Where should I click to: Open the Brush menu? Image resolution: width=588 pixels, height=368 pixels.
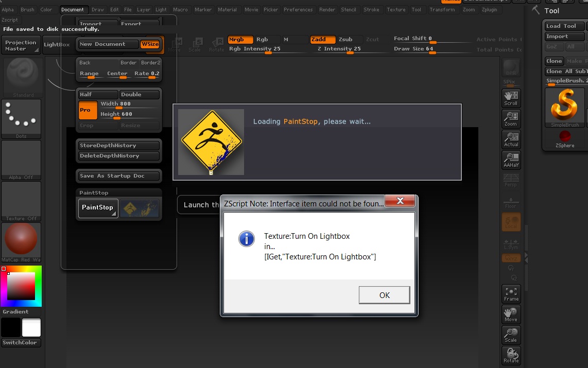pyautogui.click(x=27, y=10)
